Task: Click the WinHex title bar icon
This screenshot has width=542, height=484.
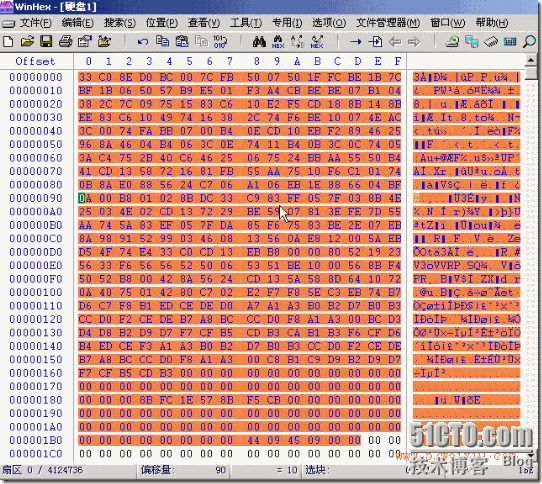Action: 7,7
